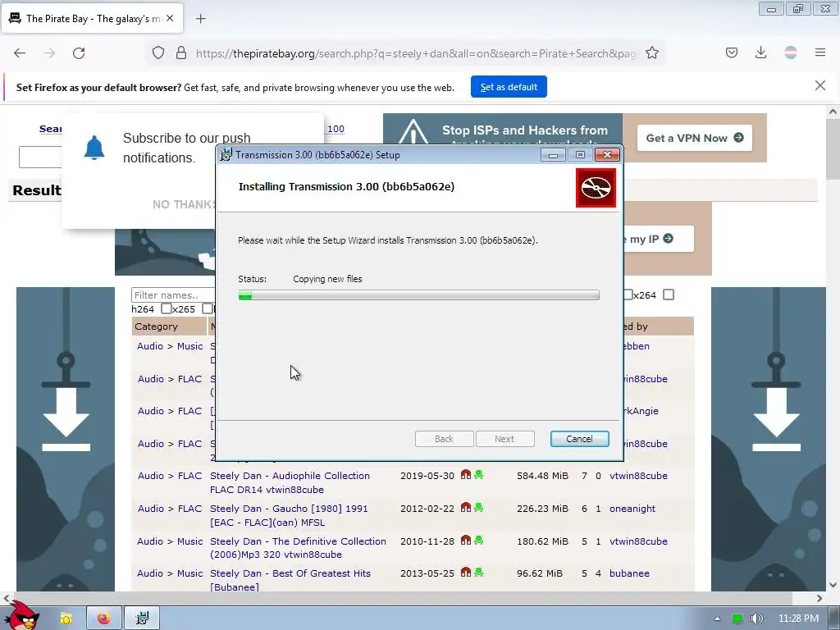Click left download arrow ad banner

[x=66, y=440]
